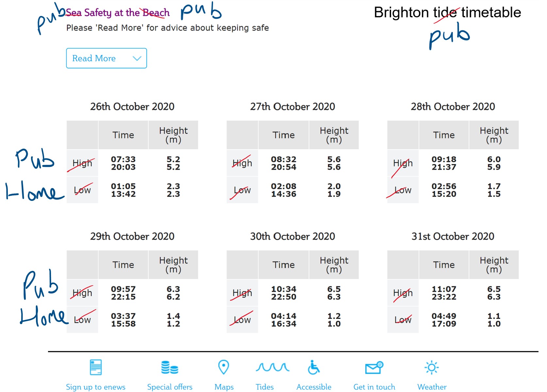Click the Weather sun icon

pos(432,367)
